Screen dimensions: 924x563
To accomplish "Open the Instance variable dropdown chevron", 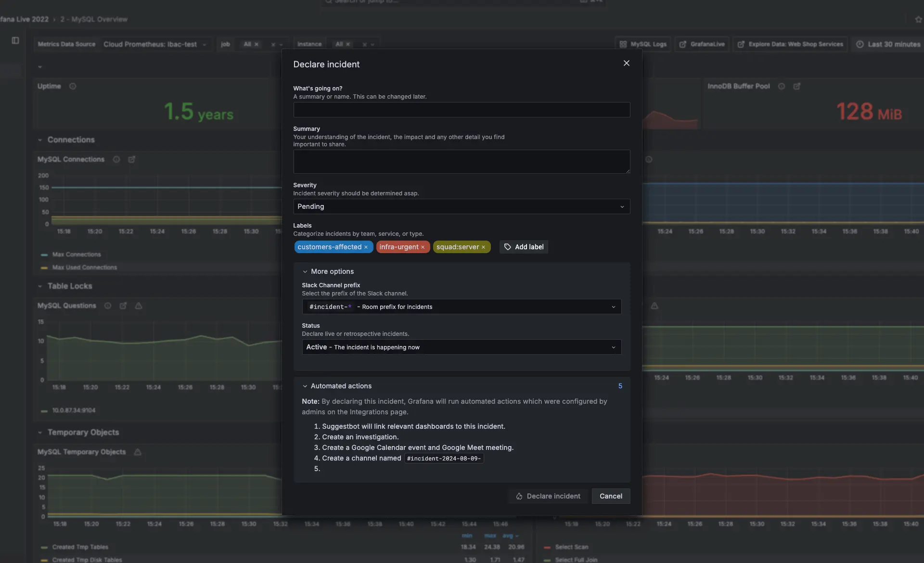I will (372, 44).
